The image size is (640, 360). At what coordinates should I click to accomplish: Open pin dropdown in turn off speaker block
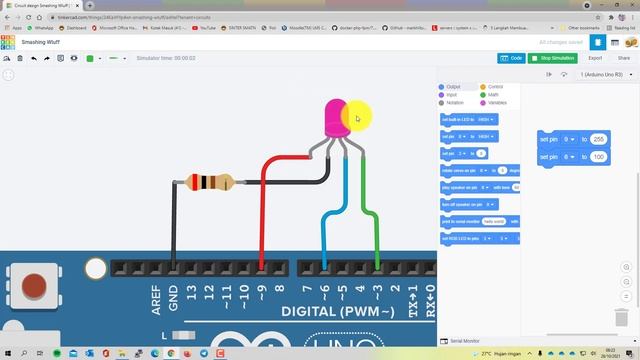pyautogui.click(x=490, y=204)
